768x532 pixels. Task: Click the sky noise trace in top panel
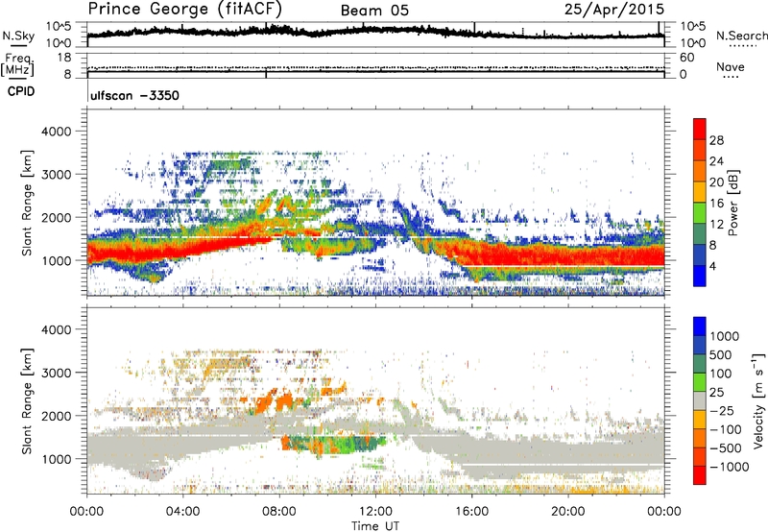pyautogui.click(x=375, y=31)
